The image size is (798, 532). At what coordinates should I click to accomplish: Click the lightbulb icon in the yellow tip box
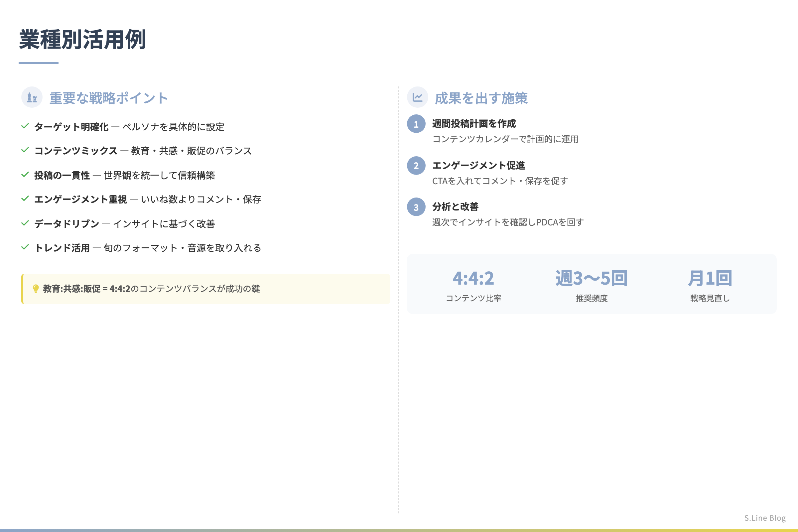pyautogui.click(x=36, y=289)
